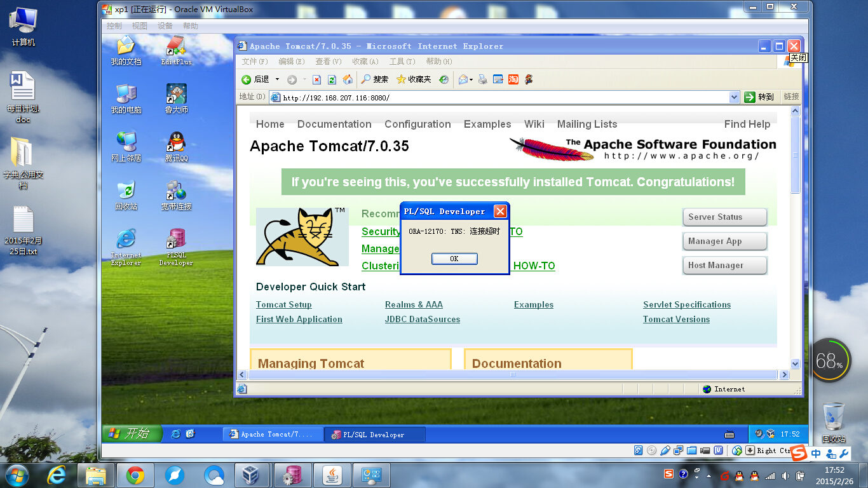Click the IE Back arrow icon

(x=247, y=79)
